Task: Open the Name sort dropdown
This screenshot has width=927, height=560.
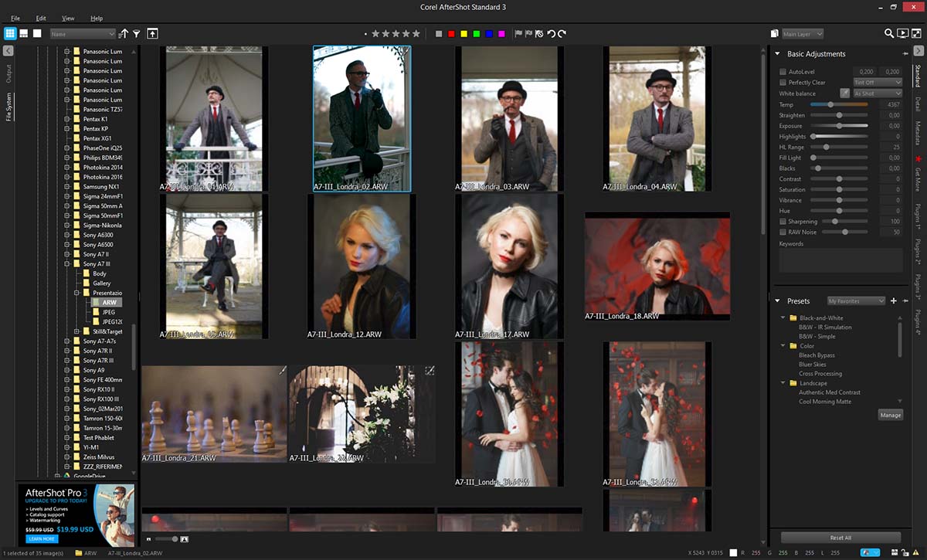Action: point(83,34)
